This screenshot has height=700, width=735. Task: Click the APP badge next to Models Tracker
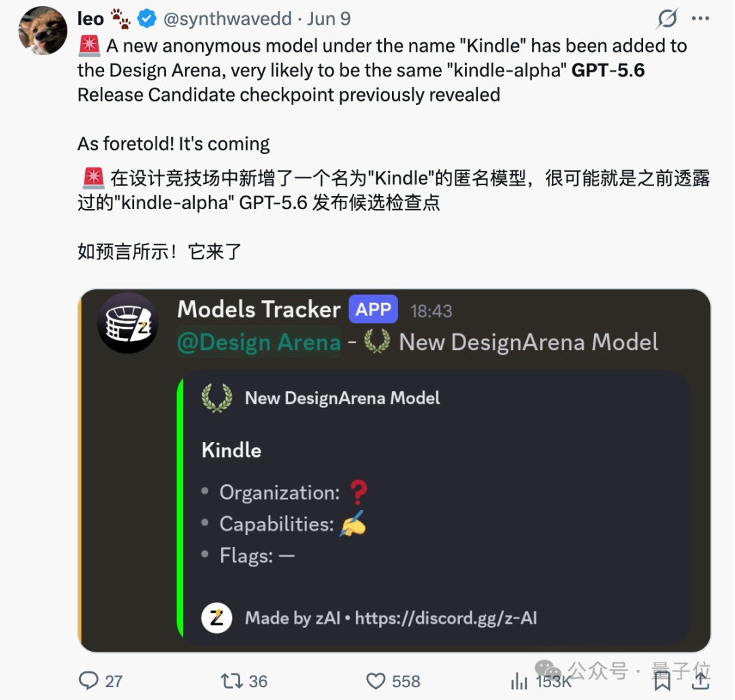(373, 309)
